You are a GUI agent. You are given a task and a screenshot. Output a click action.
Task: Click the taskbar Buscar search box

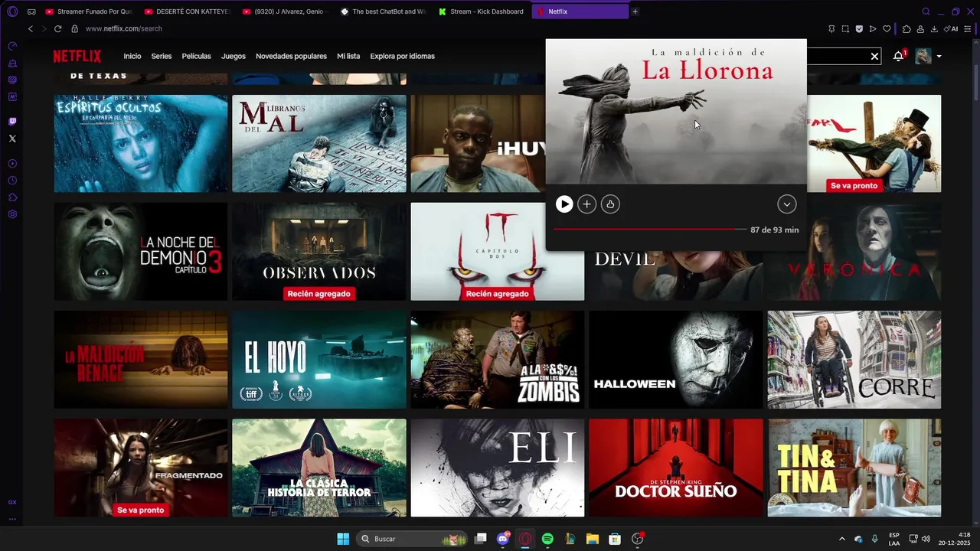click(x=412, y=539)
